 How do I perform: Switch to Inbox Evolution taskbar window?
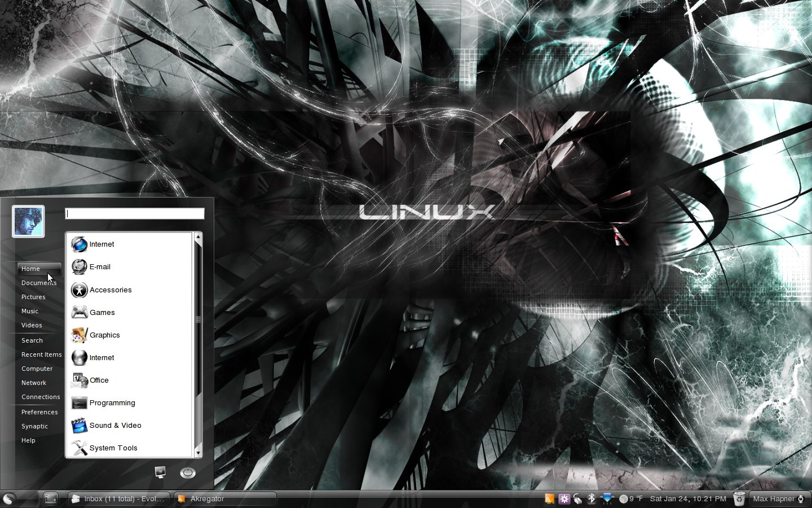[x=119, y=499]
